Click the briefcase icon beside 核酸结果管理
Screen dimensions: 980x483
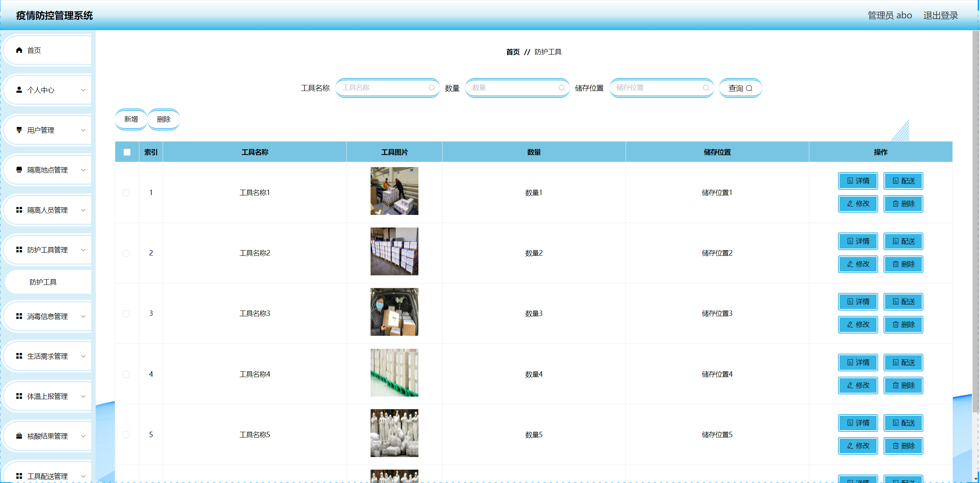(x=19, y=436)
